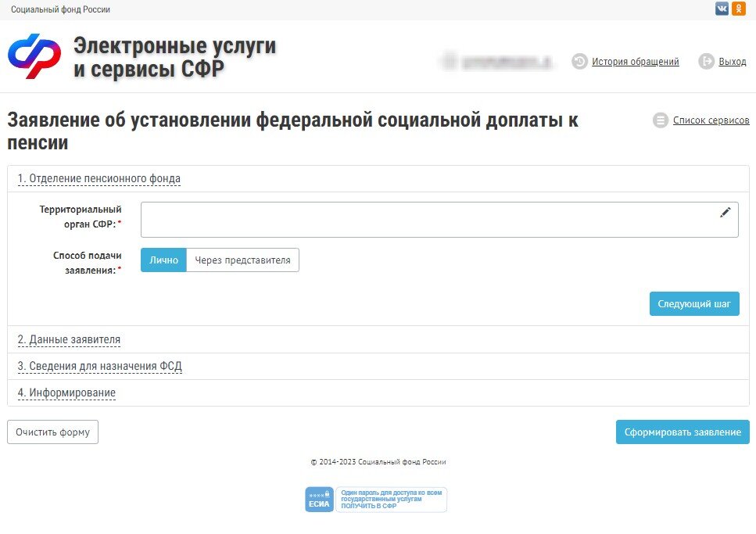
Task: Click Сформировать заявление
Action: tap(683, 432)
